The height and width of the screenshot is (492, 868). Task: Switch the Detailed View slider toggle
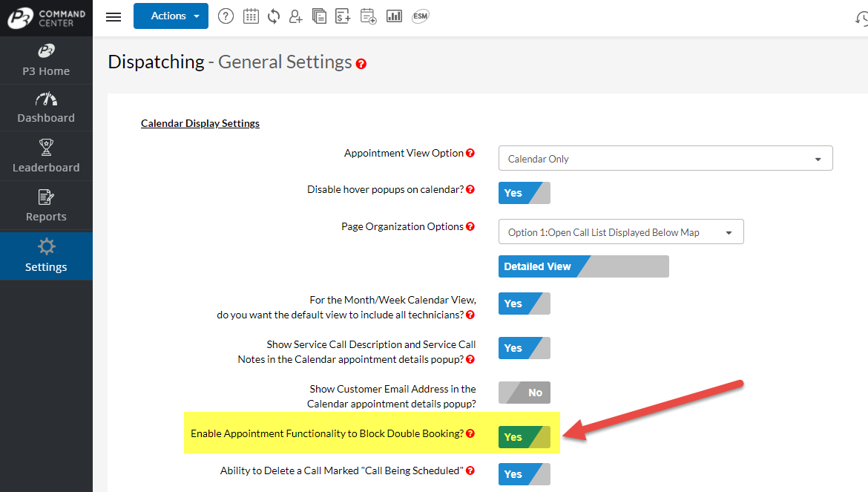pos(583,266)
